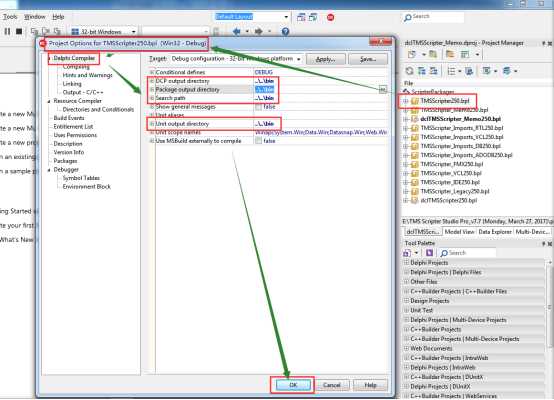554x400 pixels.
Task: Click the collapse-all icon in Project Manager toolbar
Action: pos(434,71)
